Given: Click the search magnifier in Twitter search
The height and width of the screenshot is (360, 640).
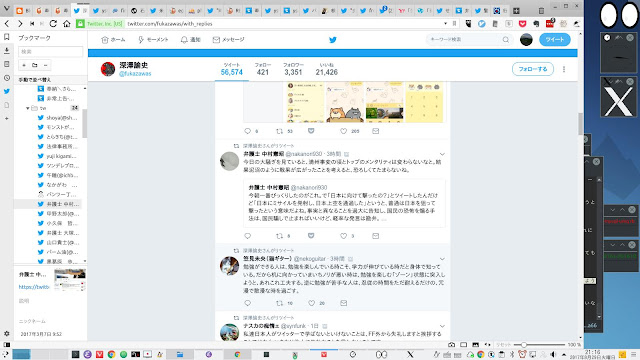Looking at the screenshot, I should [506, 40].
